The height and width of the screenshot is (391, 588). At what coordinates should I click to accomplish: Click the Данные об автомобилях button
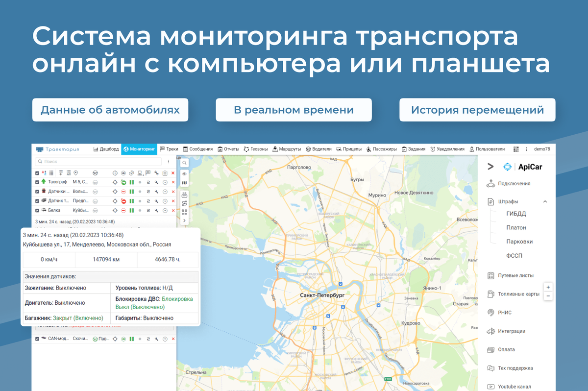[109, 110]
